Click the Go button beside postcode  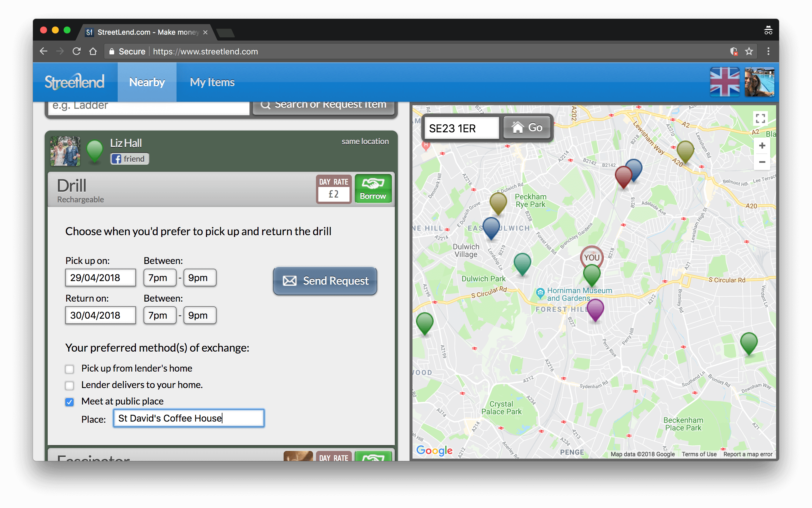coord(527,127)
